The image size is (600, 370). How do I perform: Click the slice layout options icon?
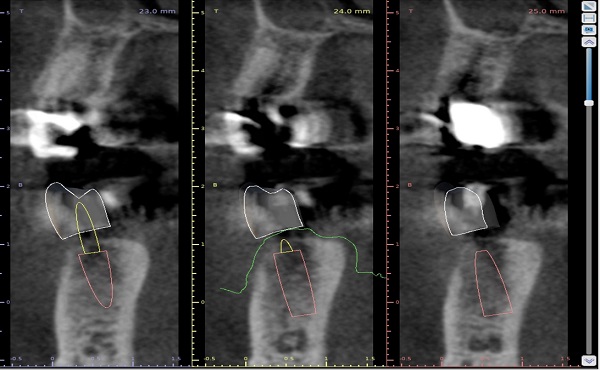click(x=588, y=30)
